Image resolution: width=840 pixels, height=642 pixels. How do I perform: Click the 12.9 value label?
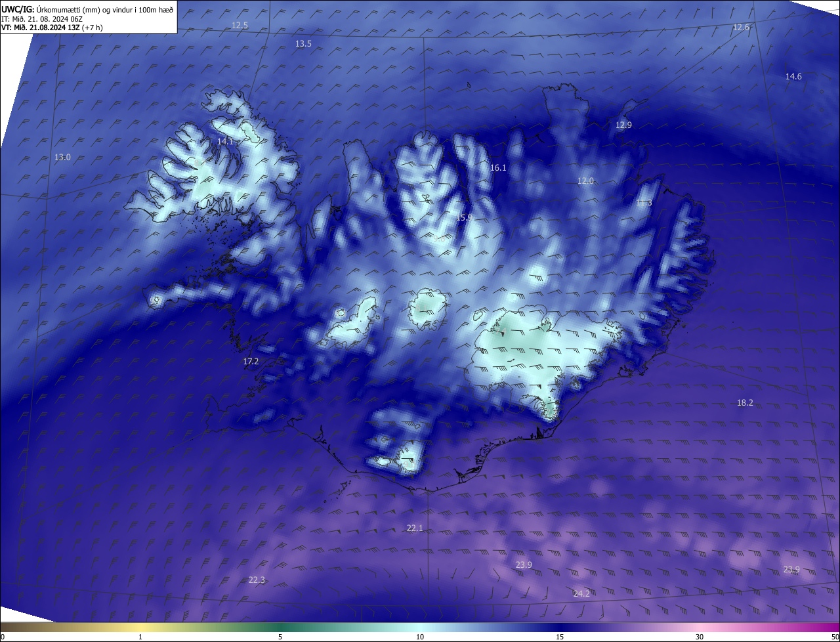click(623, 125)
